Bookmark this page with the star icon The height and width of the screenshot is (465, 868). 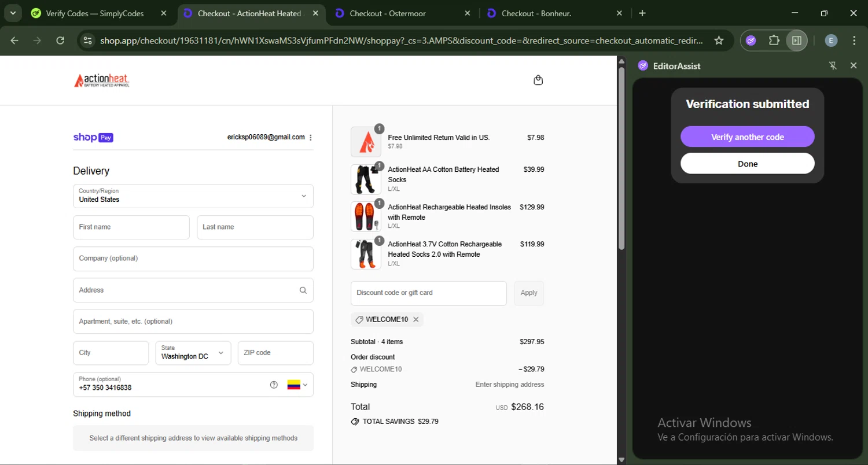click(719, 40)
